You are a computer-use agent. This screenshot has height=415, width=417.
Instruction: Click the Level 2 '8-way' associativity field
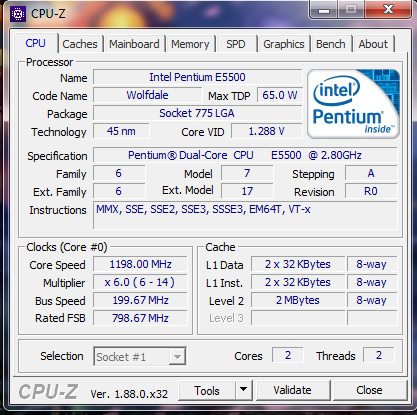point(372,300)
